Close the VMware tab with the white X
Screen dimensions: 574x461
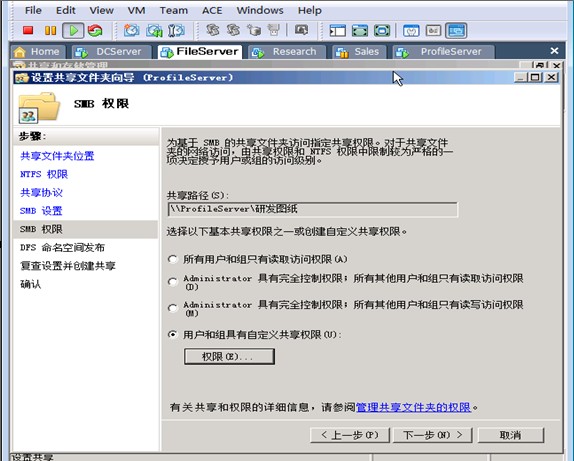coord(554,51)
